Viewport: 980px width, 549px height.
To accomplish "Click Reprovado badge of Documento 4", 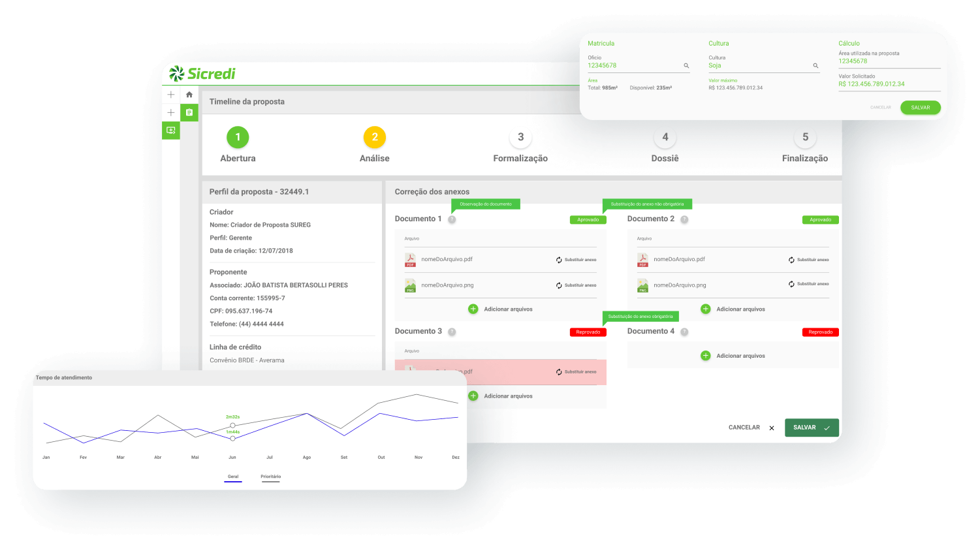I will [x=821, y=332].
